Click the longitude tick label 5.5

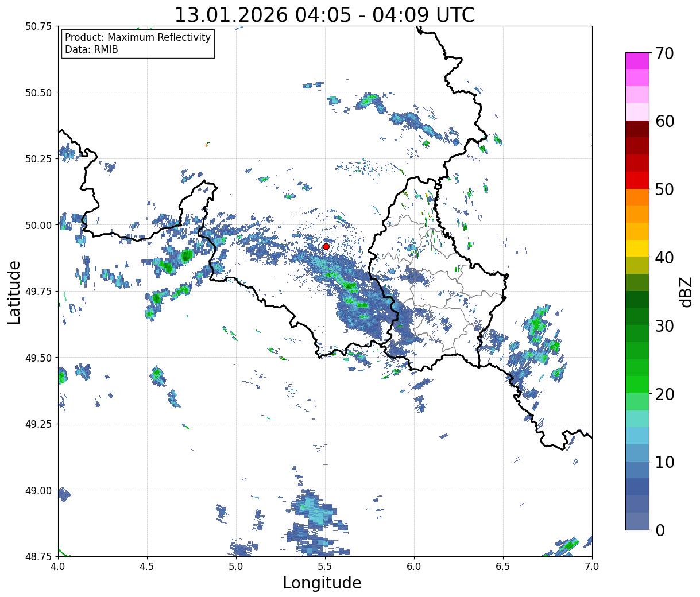click(x=325, y=566)
